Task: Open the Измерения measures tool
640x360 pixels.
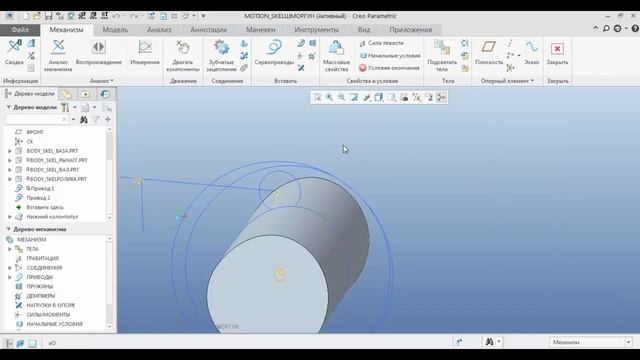Action: tap(144, 52)
